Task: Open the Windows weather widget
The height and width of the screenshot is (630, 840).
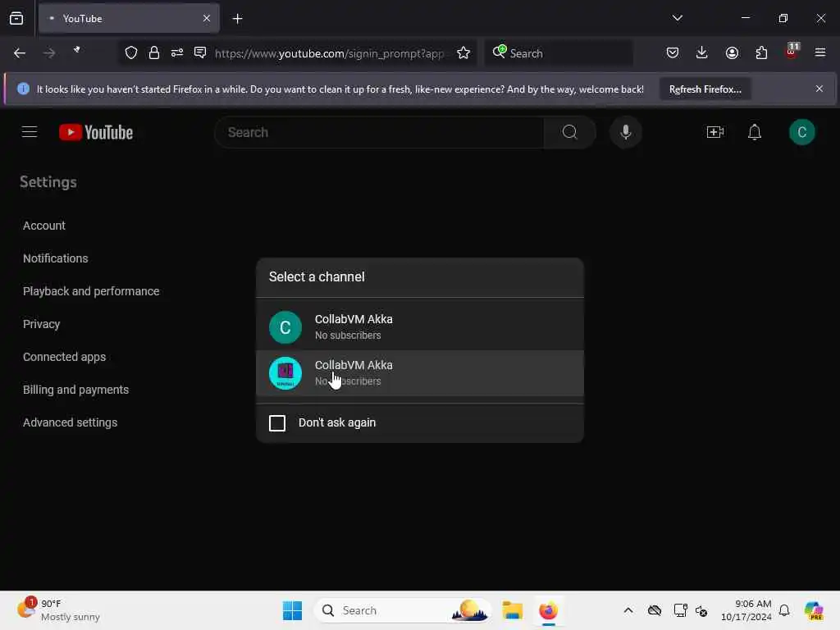Action: click(x=58, y=610)
